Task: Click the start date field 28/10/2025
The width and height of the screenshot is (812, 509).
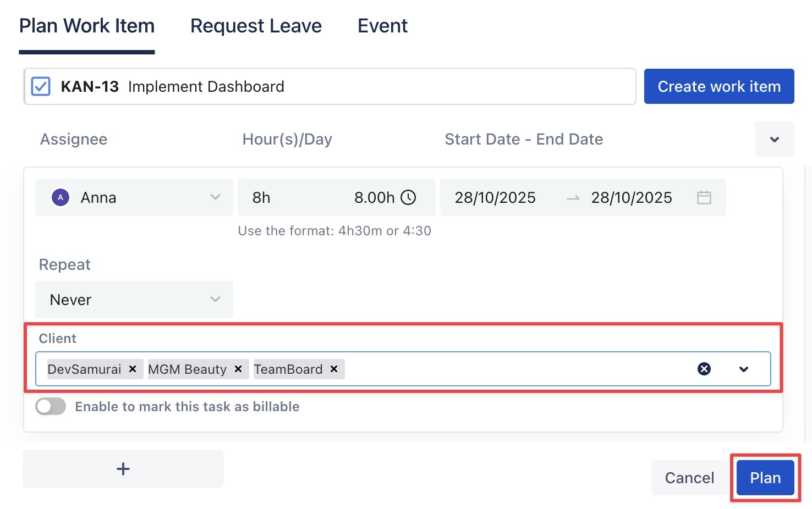Action: (495, 197)
